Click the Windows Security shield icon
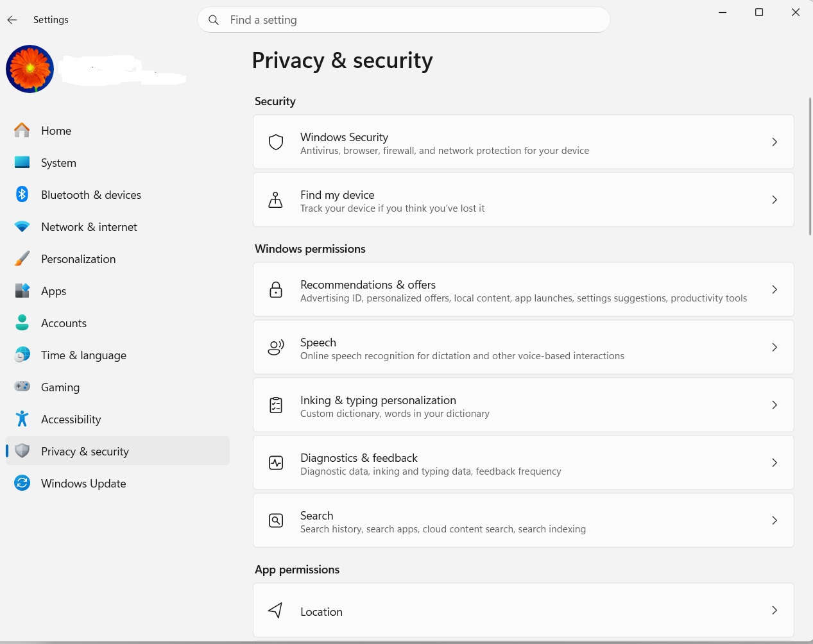813x644 pixels. point(276,142)
